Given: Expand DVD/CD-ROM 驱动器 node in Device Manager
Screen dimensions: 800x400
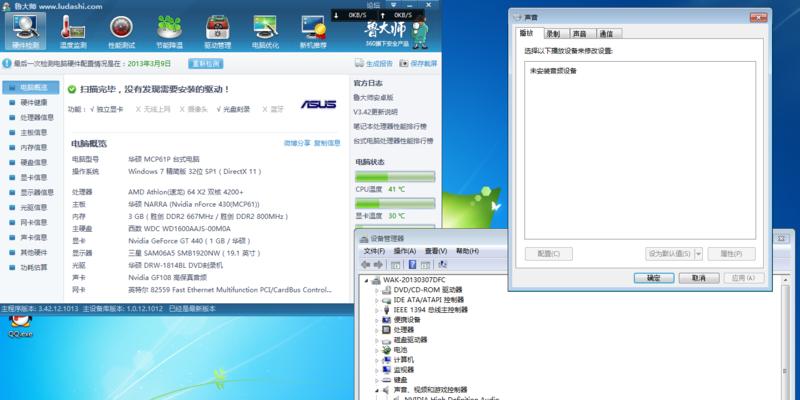Looking at the screenshot, I should tap(378, 290).
